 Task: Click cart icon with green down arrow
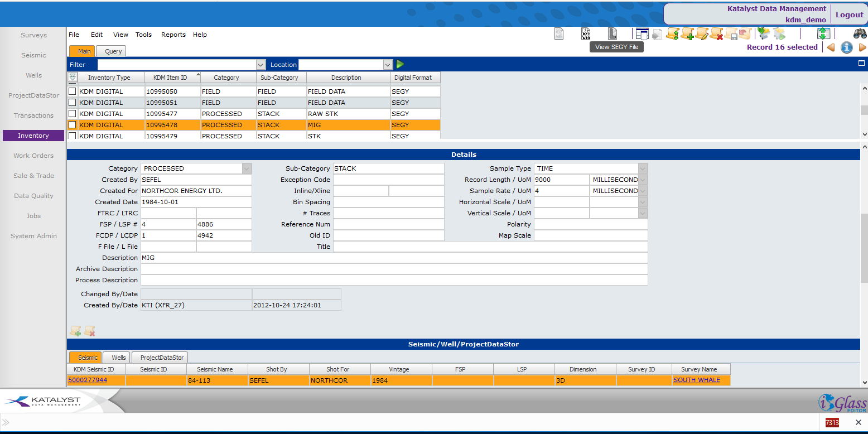click(764, 33)
